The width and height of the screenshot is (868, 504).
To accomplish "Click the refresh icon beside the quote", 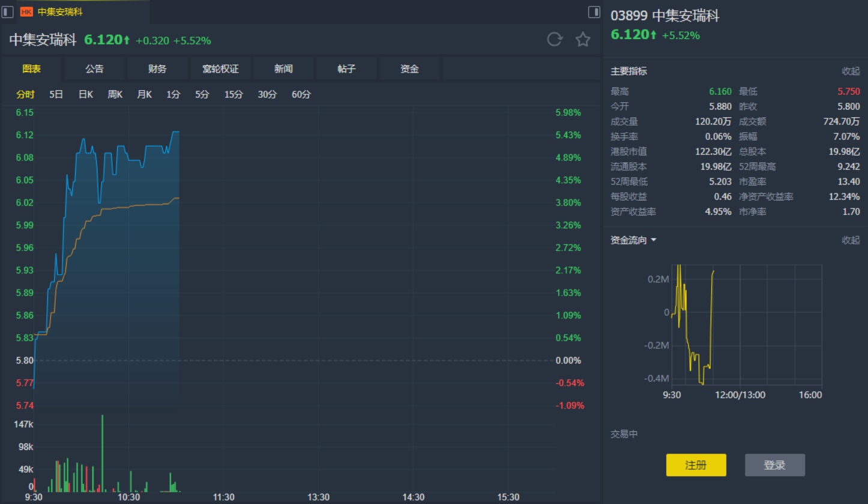I will (555, 40).
